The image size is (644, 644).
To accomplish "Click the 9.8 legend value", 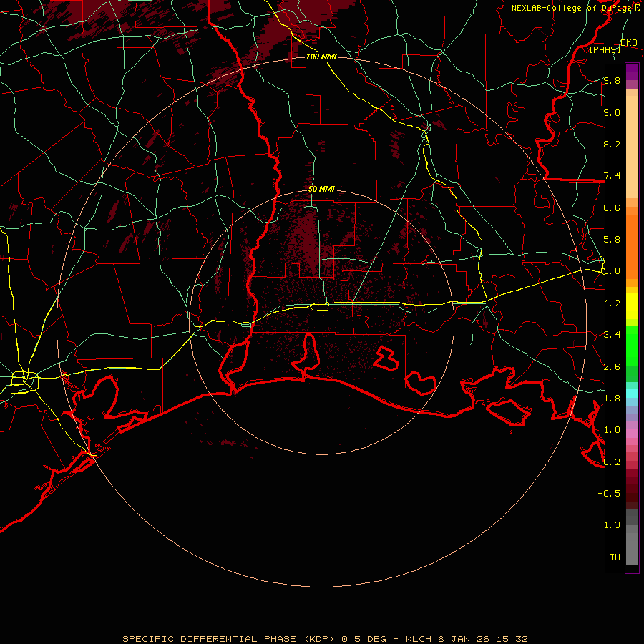I will point(612,81).
